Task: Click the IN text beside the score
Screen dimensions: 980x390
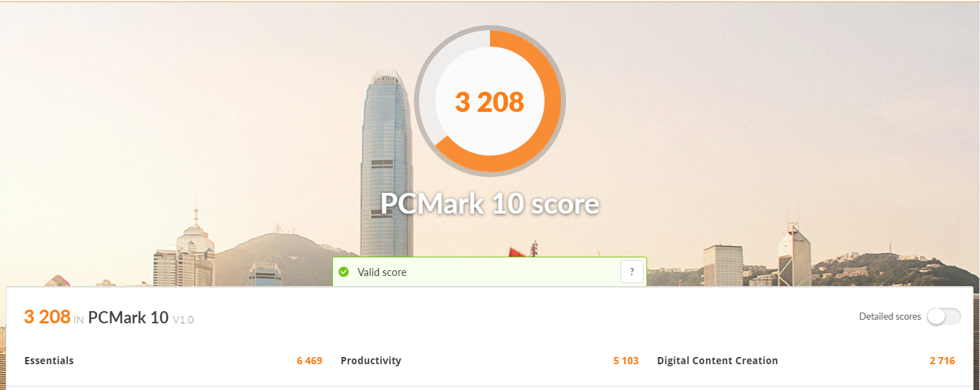Action: [x=79, y=320]
